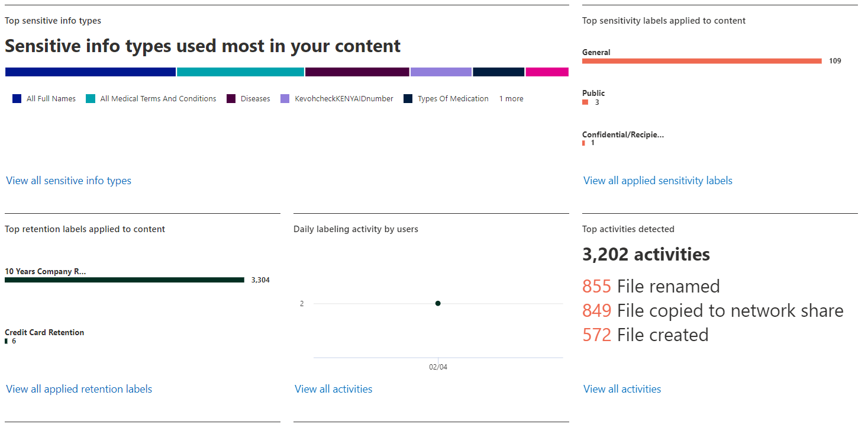
Task: Click the 10 Years Company retention bar
Action: [x=124, y=280]
